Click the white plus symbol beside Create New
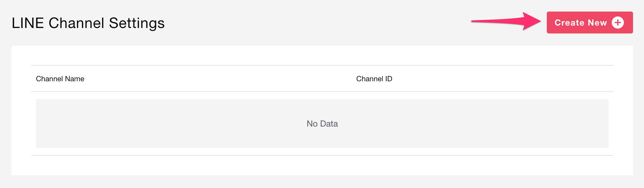This screenshot has width=644, height=188. 618,23
